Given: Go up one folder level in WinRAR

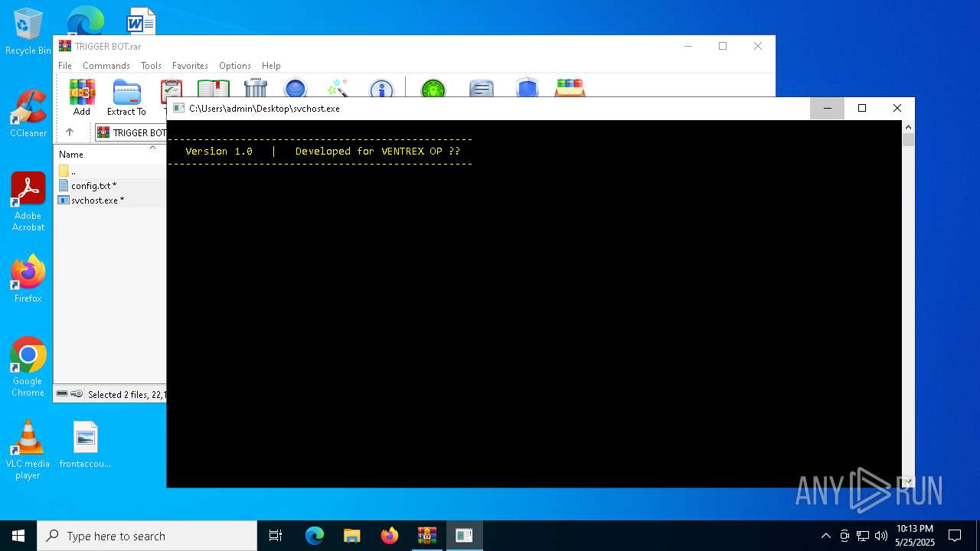Looking at the screenshot, I should [70, 132].
